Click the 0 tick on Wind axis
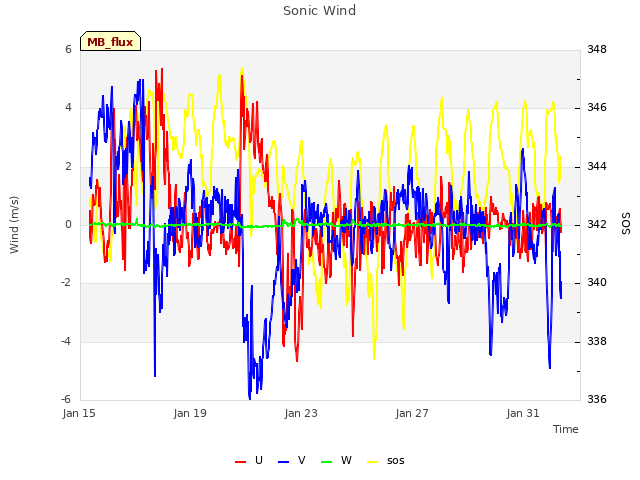Image resolution: width=640 pixels, height=480 pixels. pyautogui.click(x=68, y=225)
